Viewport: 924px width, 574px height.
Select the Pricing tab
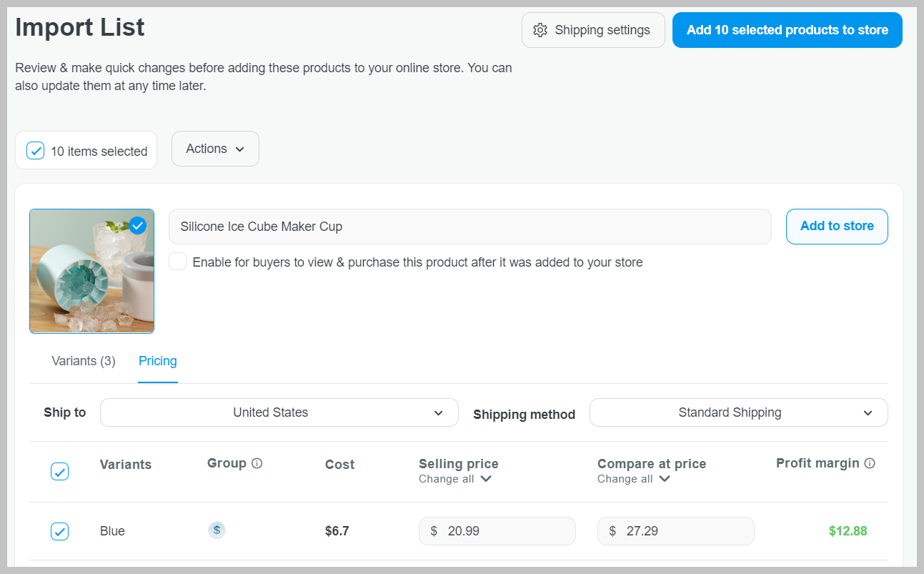click(158, 361)
